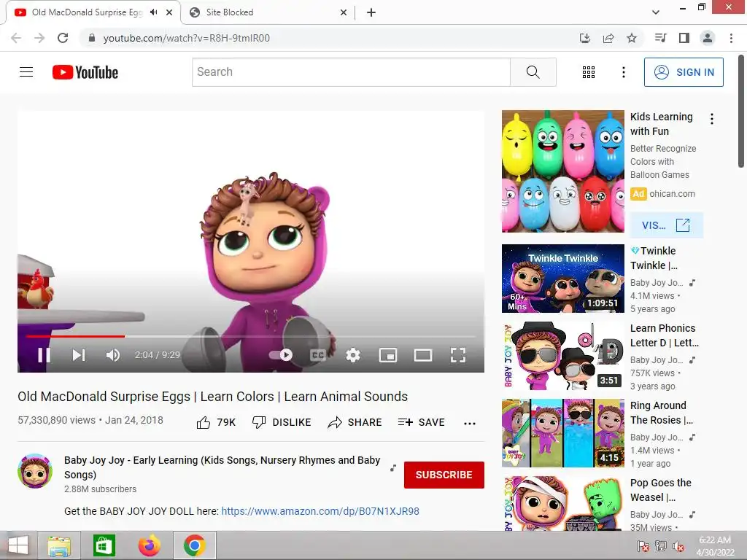Screen dimensions: 747x560
Task: Bookmark this page with the star
Action: tap(632, 38)
